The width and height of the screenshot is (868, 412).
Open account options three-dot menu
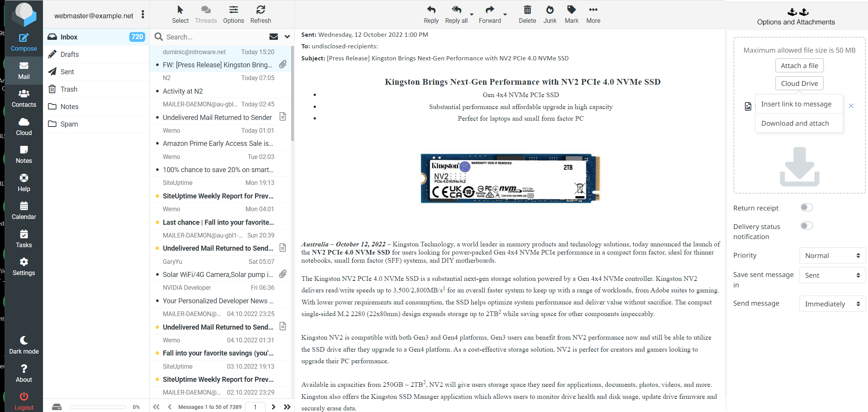pyautogui.click(x=143, y=15)
